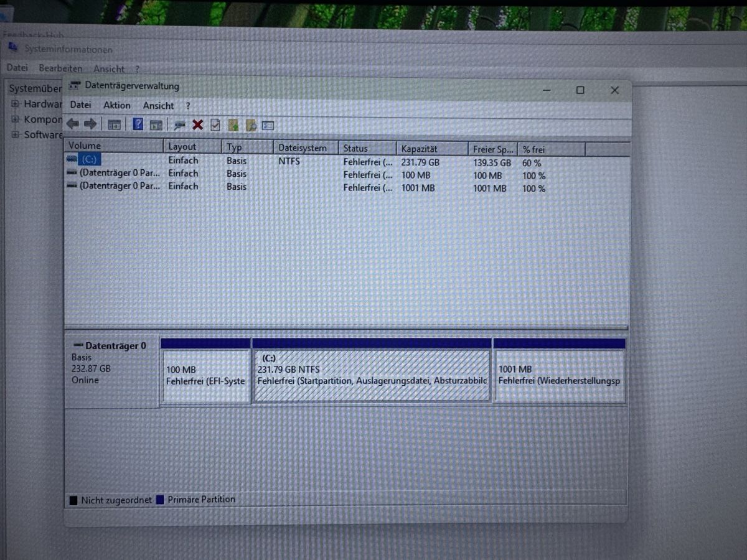Expand the Hardware node in Systeminformationen tree
747x560 pixels.
[x=15, y=103]
